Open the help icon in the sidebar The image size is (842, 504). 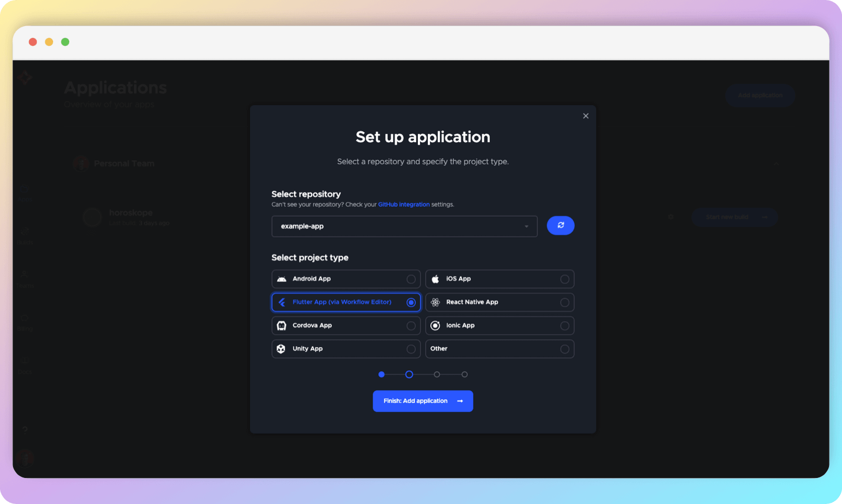point(25,430)
